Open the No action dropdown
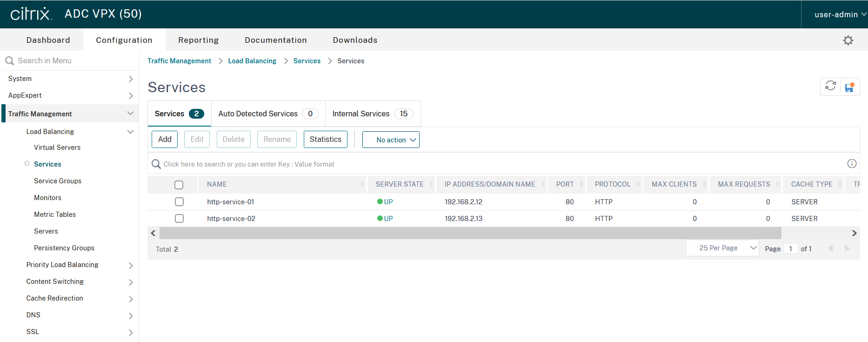This screenshot has height=342, width=868. pyautogui.click(x=391, y=140)
